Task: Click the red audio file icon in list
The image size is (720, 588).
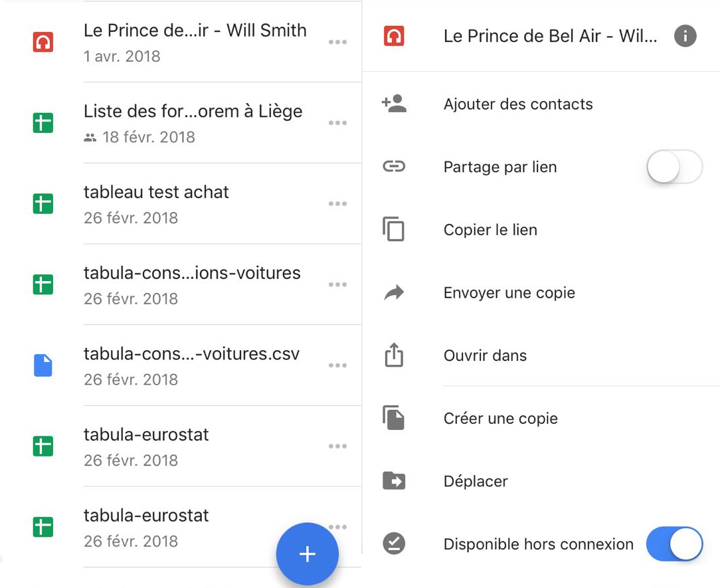Action: click(43, 43)
